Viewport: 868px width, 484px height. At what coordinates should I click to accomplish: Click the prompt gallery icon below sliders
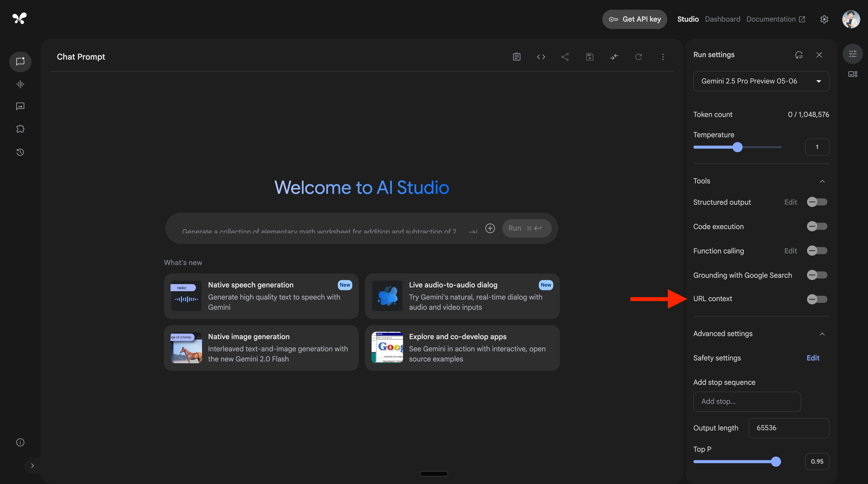click(852, 74)
